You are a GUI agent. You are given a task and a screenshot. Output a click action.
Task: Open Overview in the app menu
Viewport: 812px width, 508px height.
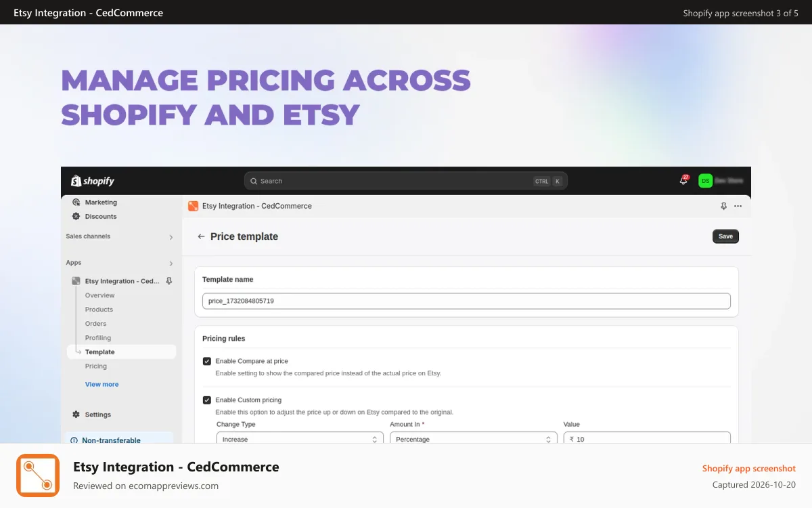(x=99, y=295)
